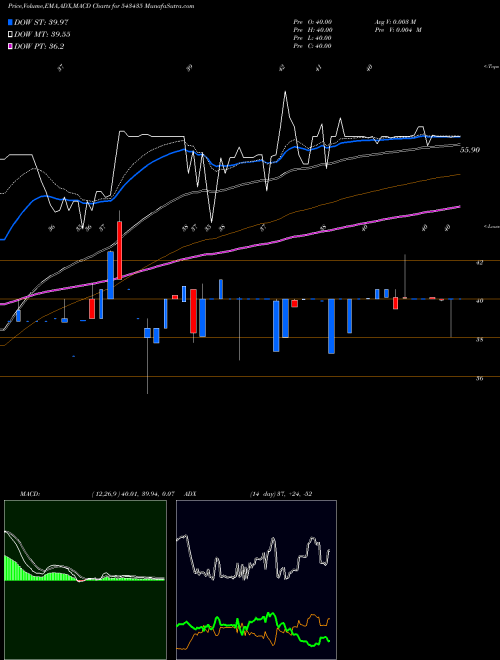
Task: Click the 36 price axis label
Action: click(479, 378)
